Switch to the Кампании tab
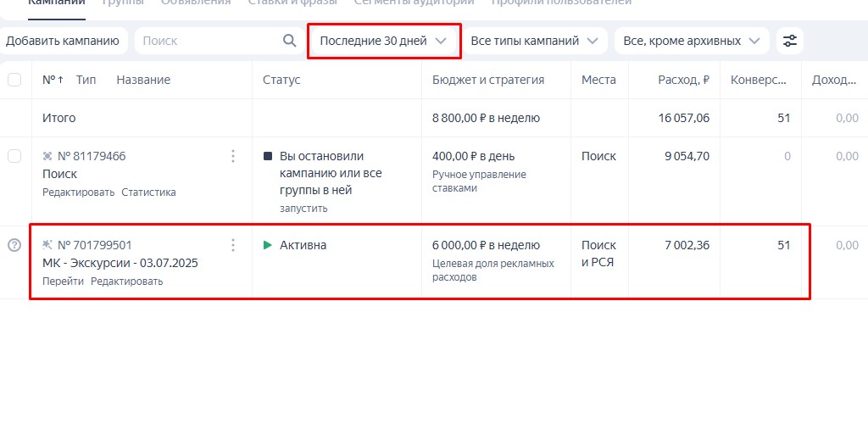 pyautogui.click(x=57, y=3)
